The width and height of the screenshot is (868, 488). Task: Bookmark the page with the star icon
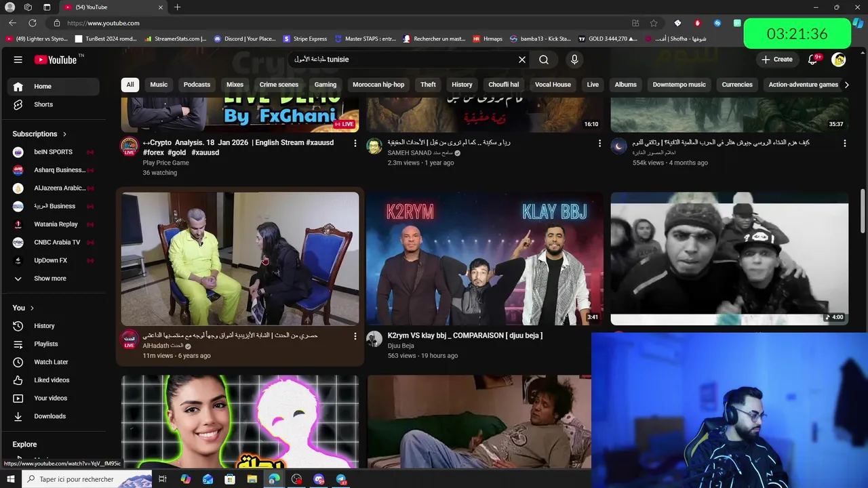point(654,23)
